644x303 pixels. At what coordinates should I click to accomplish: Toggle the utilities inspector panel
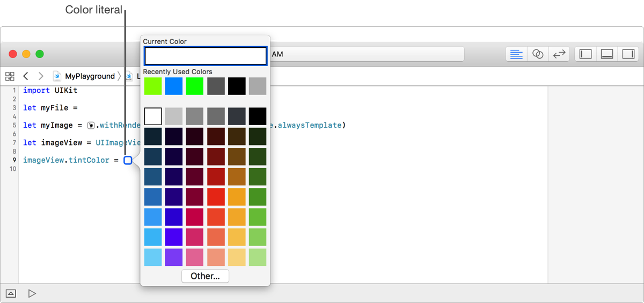tap(628, 54)
